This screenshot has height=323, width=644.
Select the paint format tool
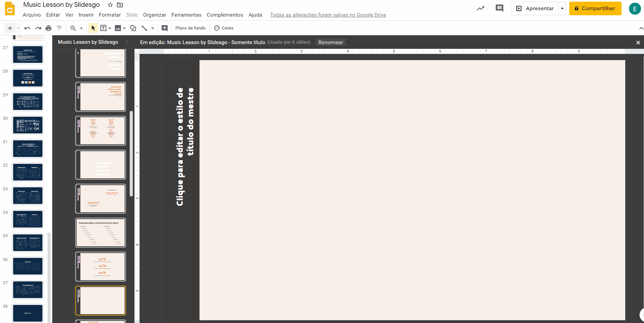coord(59,28)
